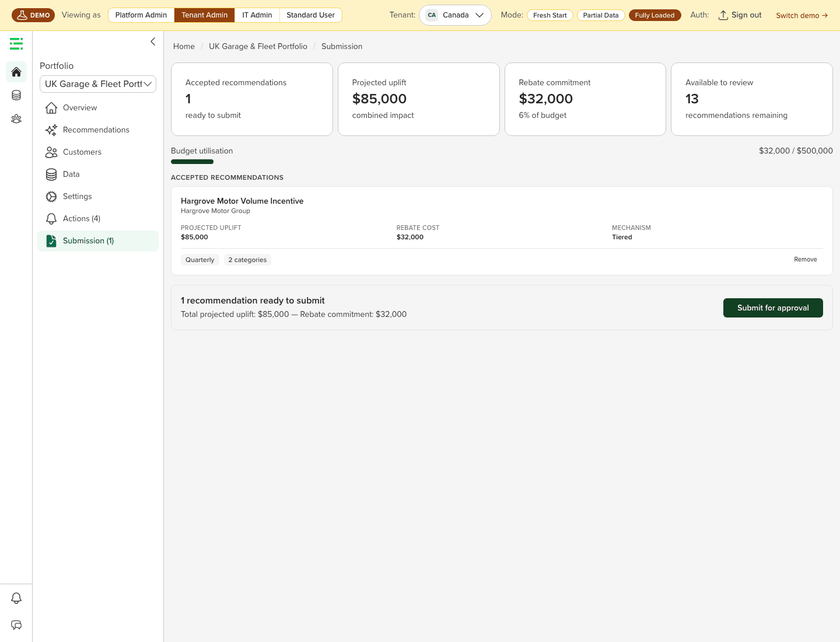Set mode to Partial Data
The width and height of the screenshot is (840, 642).
point(601,15)
